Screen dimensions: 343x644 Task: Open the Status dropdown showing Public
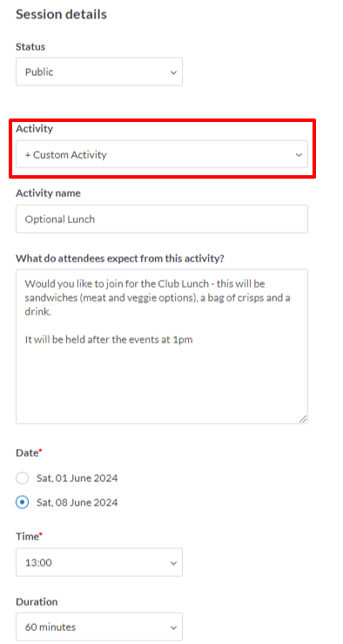click(x=99, y=71)
